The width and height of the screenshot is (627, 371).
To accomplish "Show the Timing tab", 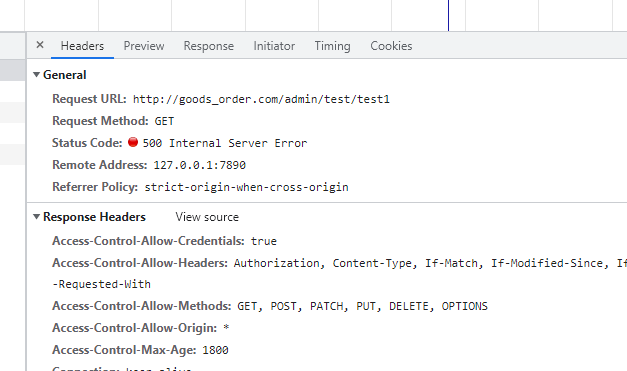I will [x=332, y=46].
